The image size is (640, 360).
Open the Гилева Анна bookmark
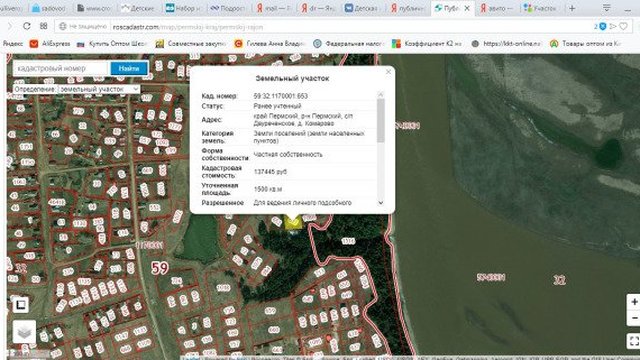tap(270, 44)
